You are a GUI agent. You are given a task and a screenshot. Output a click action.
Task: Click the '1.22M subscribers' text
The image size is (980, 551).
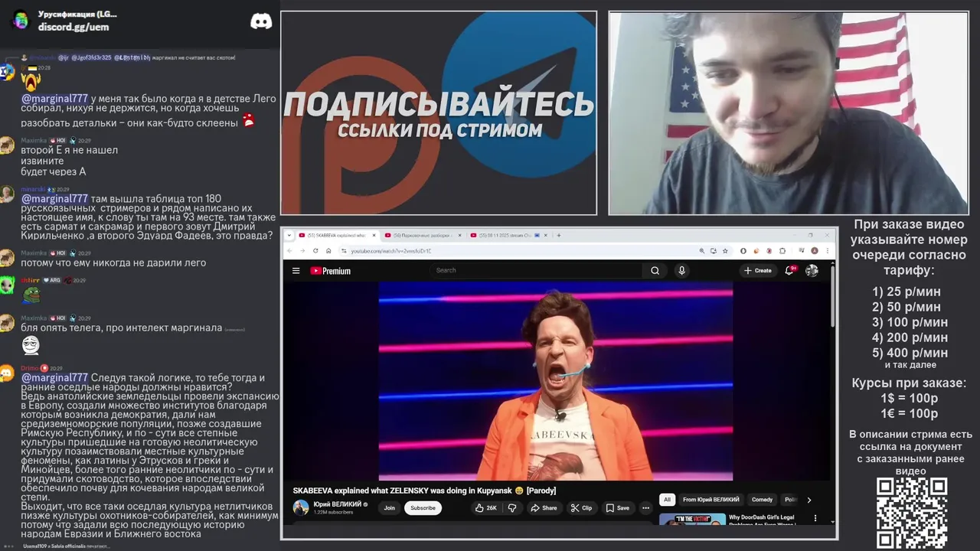pos(333,512)
